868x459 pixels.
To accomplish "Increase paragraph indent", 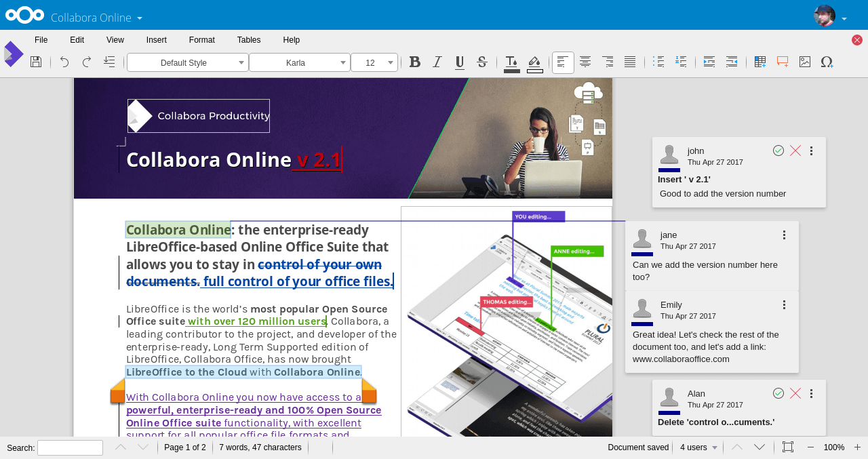I will [x=709, y=62].
